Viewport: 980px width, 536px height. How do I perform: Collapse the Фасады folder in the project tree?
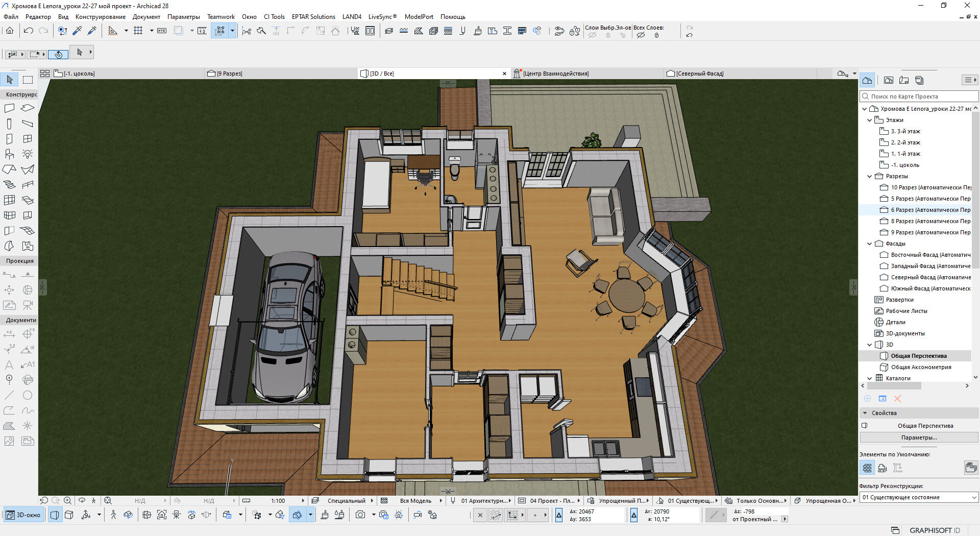point(870,243)
